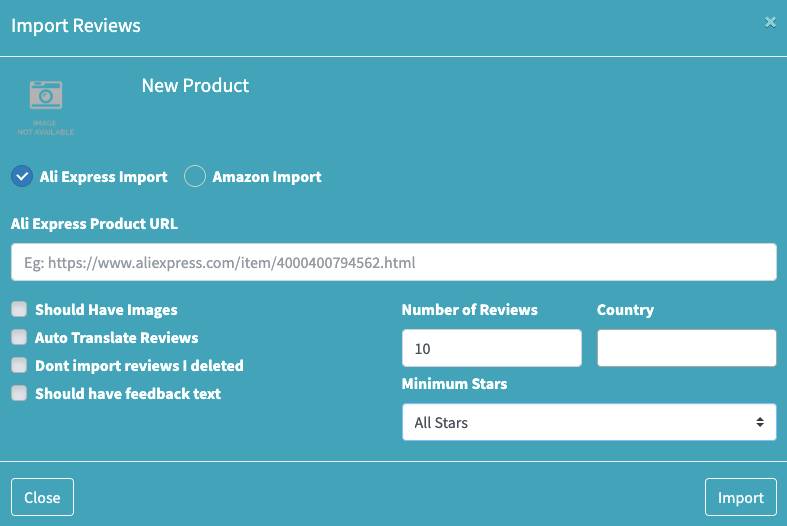This screenshot has width=787, height=526.
Task: Dismiss dialog with the X icon
Action: point(770,22)
